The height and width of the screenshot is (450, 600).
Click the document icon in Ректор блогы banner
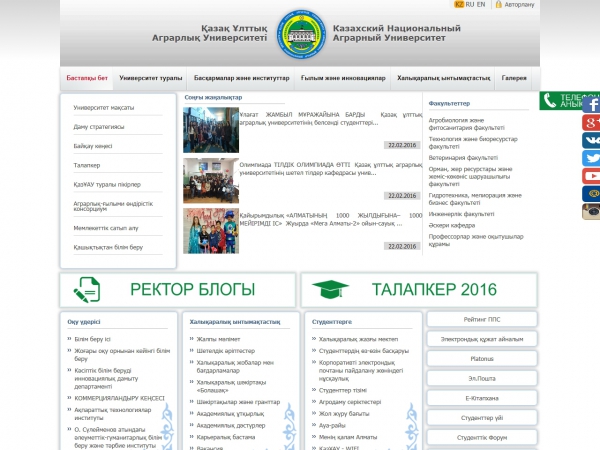click(x=87, y=290)
